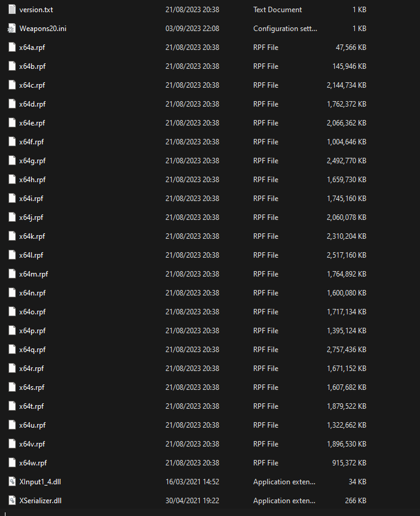Click the size value 47,566 KB
The image size is (420, 516).
click(351, 48)
